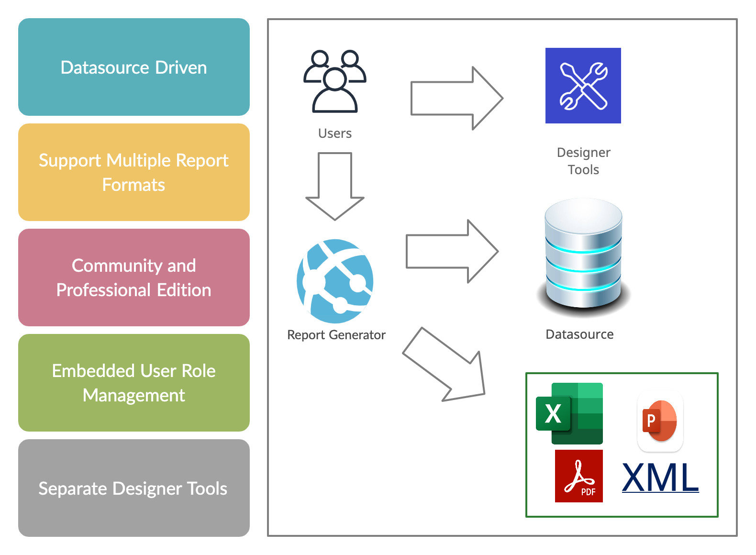Click the Users group icon
This screenshot has width=756, height=555.
335,81
